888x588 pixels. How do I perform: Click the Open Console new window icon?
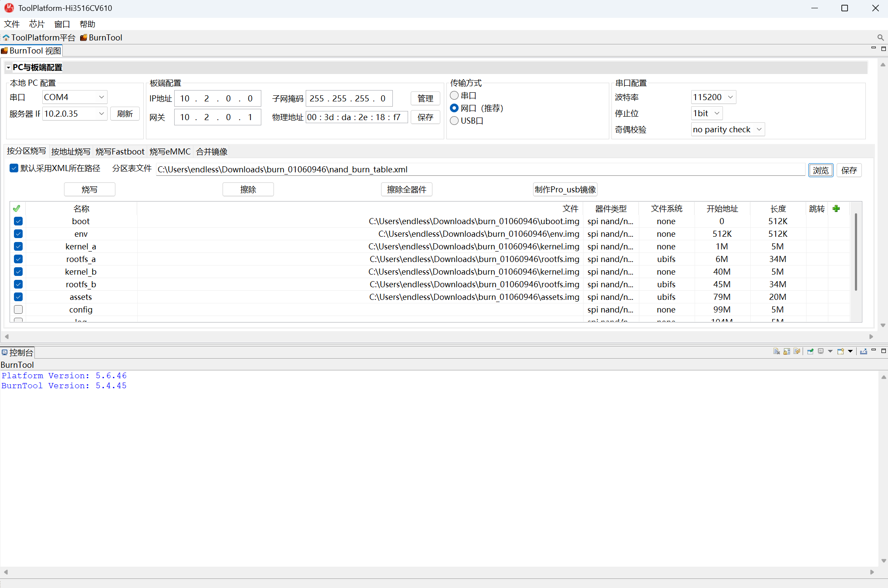[841, 351]
